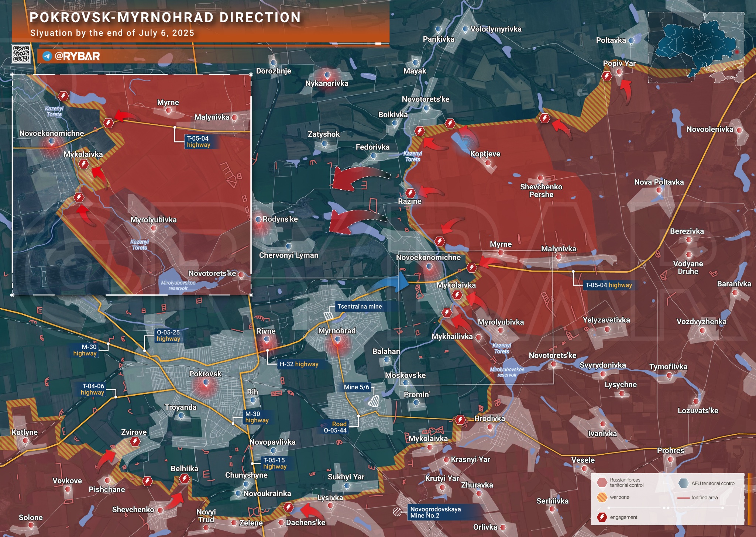
Task: Click the AFU territorial control legend swatch
Action: coord(683,483)
